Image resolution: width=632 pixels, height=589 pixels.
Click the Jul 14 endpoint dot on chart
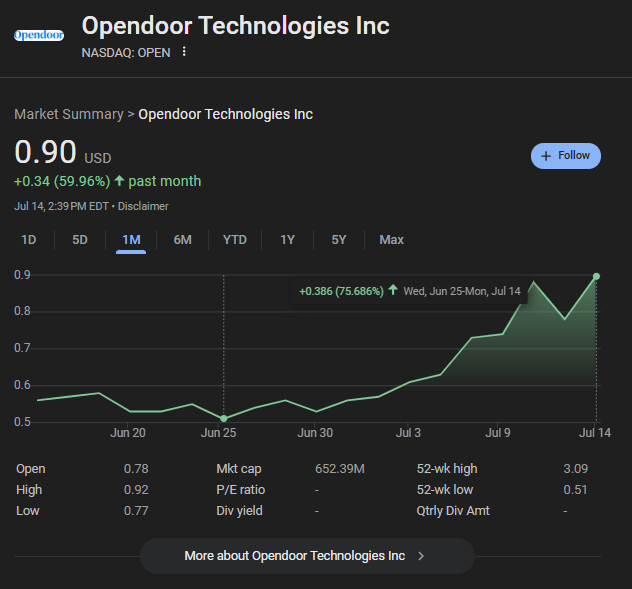pyautogui.click(x=597, y=276)
